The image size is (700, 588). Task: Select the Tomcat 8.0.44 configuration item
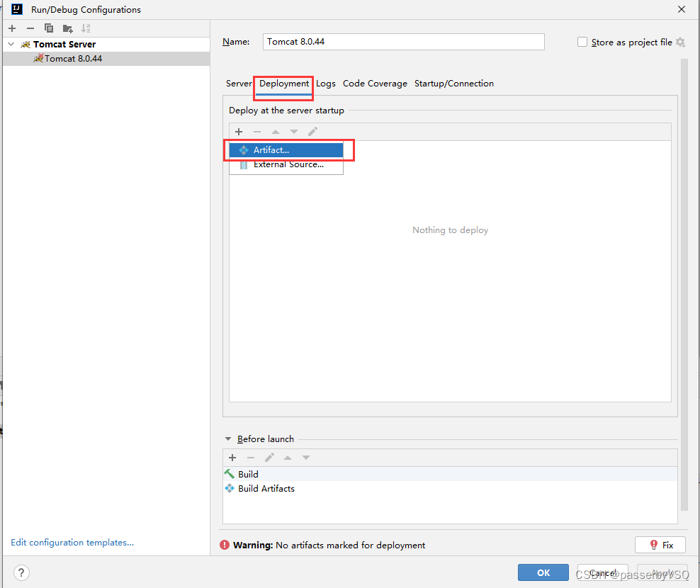tap(106, 59)
